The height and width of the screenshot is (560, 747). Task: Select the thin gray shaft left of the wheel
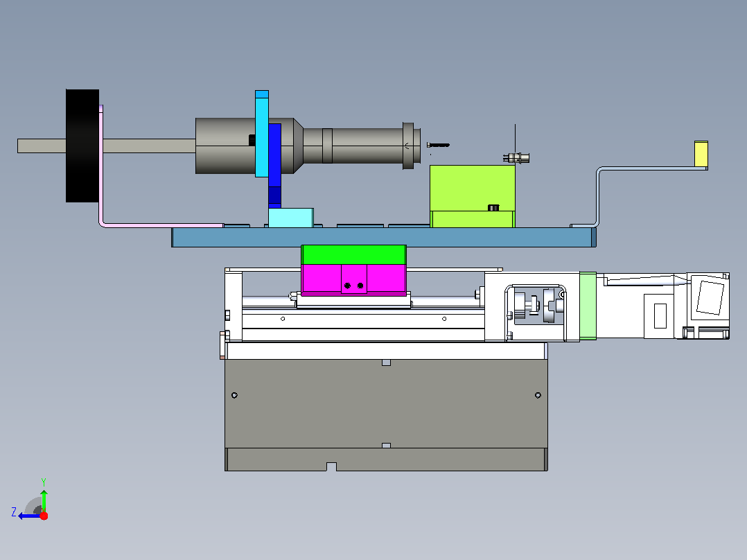[x=42, y=146]
